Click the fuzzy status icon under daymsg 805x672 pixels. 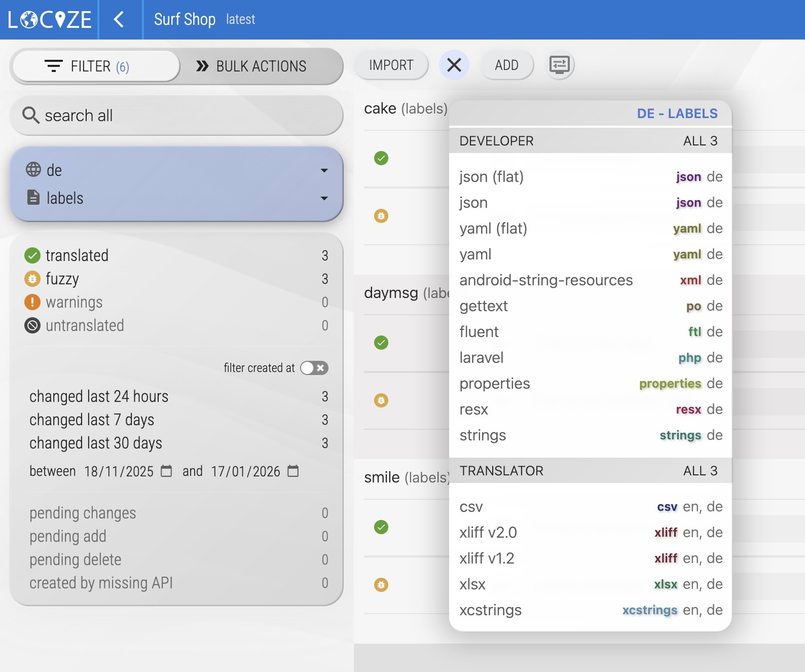pos(381,400)
